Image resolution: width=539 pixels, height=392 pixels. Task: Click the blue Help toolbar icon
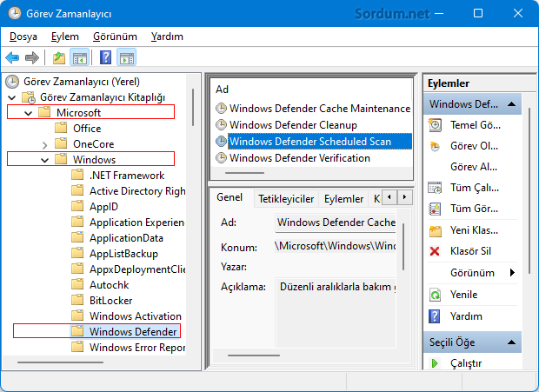tap(105, 57)
